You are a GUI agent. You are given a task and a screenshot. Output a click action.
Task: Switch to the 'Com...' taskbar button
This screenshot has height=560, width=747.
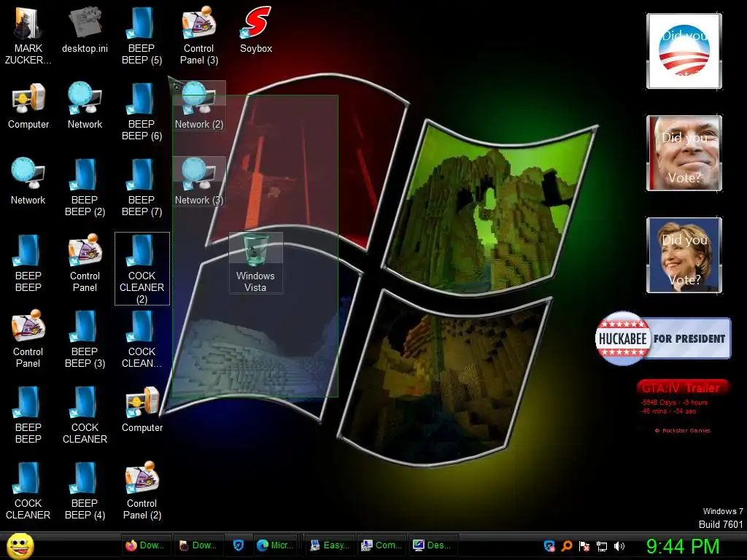point(382,545)
